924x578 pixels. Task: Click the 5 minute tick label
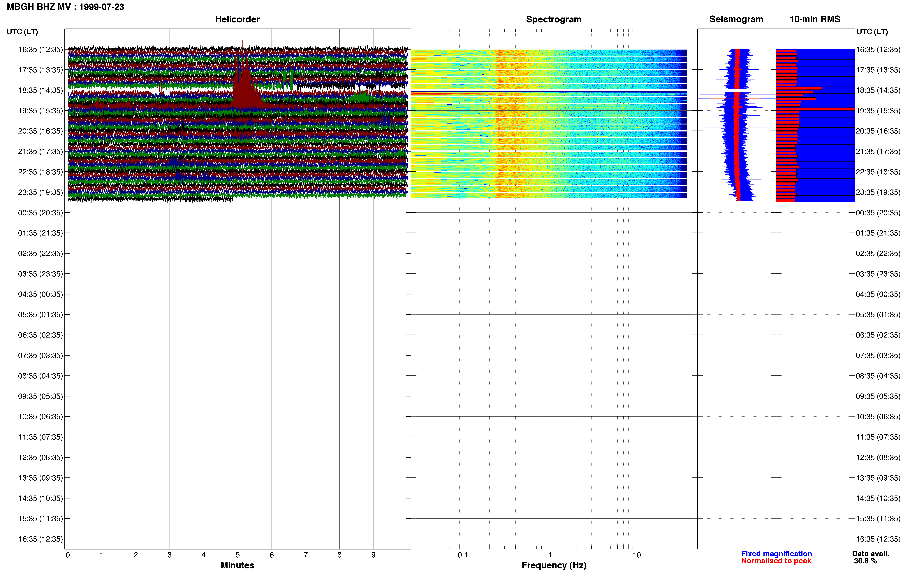coord(238,555)
